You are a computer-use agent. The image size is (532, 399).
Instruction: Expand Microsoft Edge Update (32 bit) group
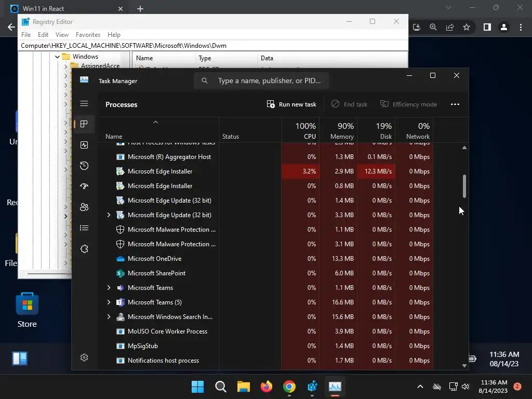[109, 215]
